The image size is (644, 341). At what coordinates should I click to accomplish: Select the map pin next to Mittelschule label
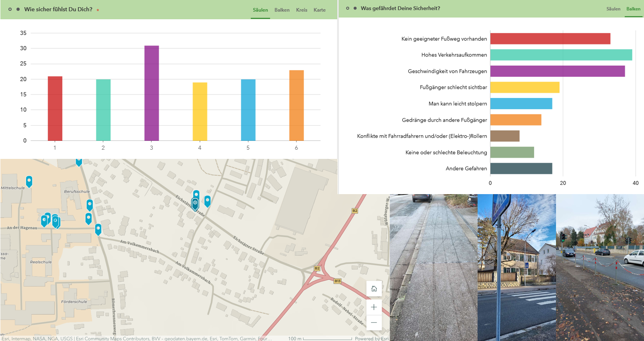click(29, 181)
